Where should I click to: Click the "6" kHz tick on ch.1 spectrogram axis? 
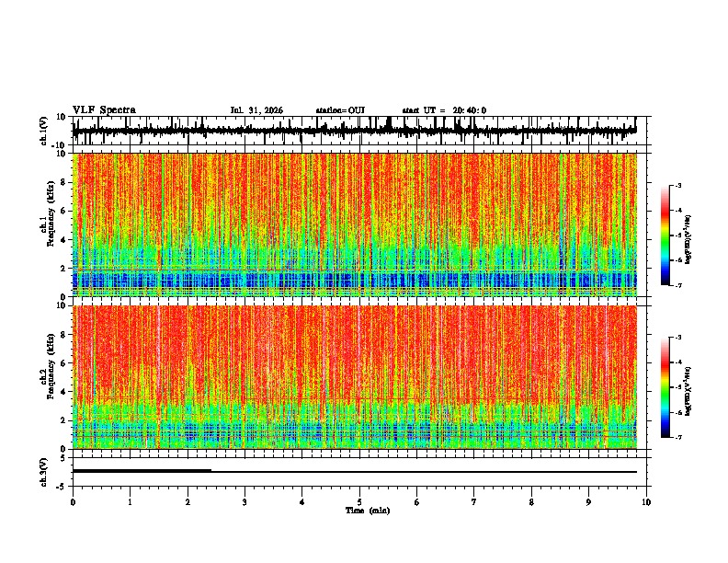tap(64, 211)
